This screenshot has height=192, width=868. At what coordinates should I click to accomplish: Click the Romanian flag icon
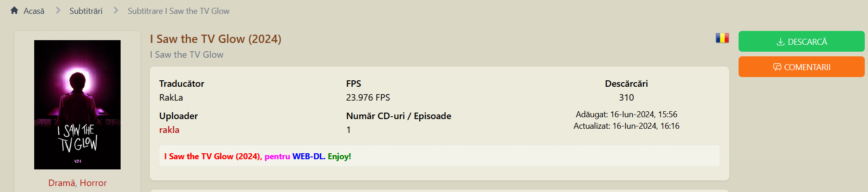[x=722, y=38]
